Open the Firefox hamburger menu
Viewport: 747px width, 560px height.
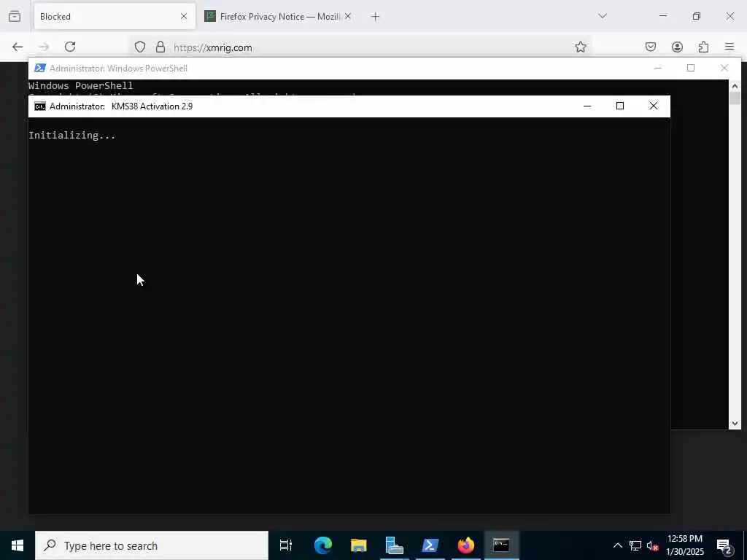click(729, 47)
